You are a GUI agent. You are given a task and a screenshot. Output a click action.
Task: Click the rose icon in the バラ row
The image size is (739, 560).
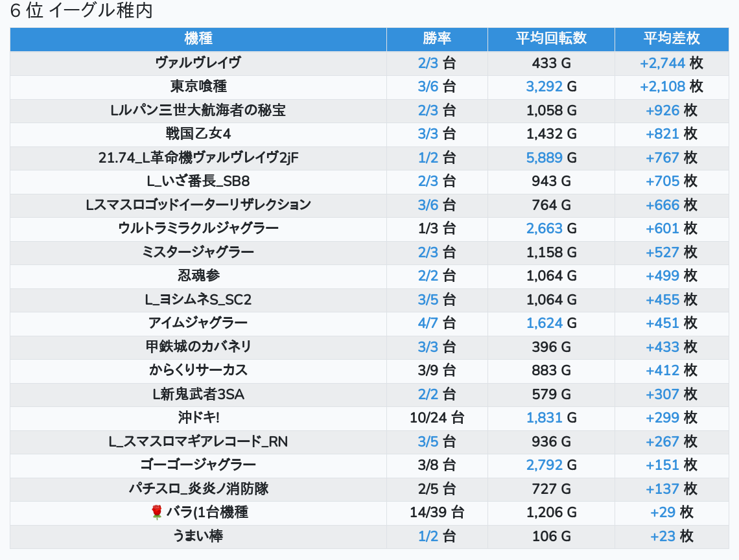(x=156, y=513)
